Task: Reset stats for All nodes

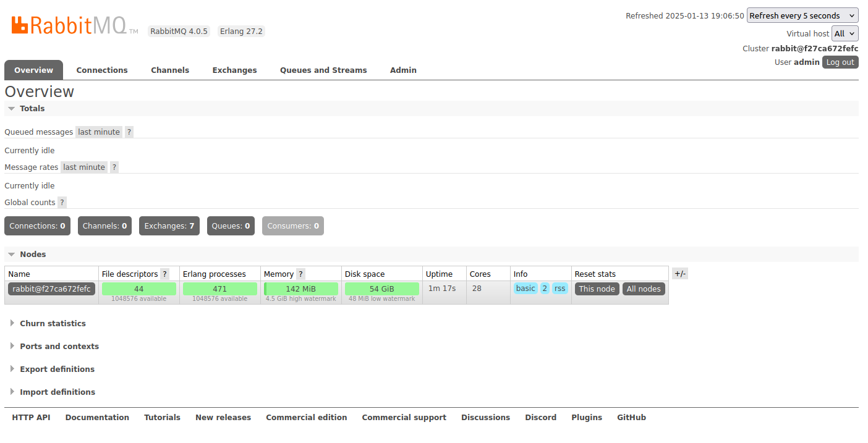Action: click(644, 289)
